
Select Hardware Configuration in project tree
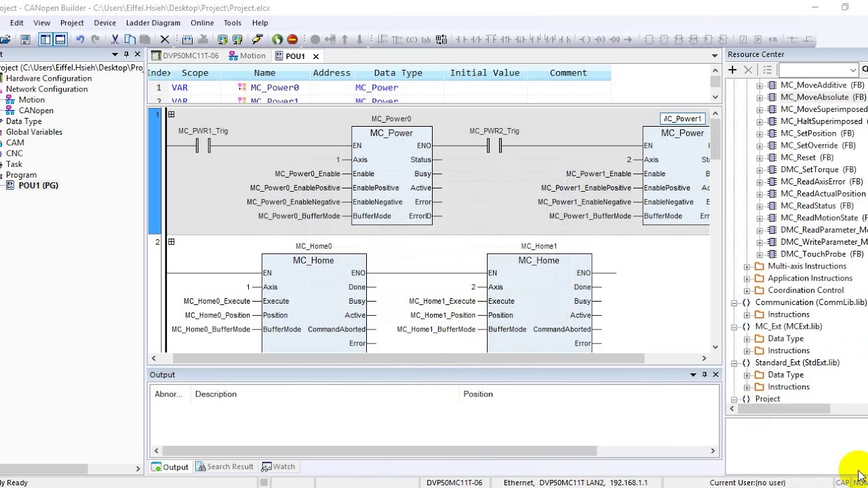tap(49, 78)
